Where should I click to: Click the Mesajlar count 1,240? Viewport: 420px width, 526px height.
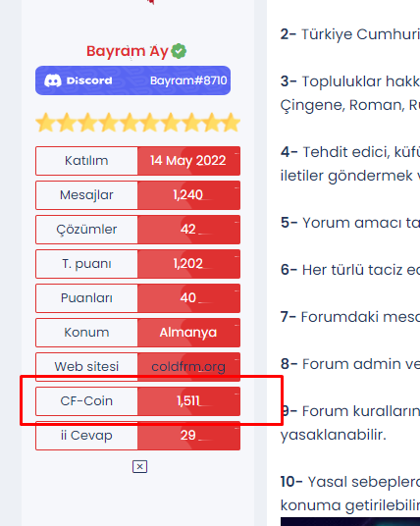coord(187,195)
